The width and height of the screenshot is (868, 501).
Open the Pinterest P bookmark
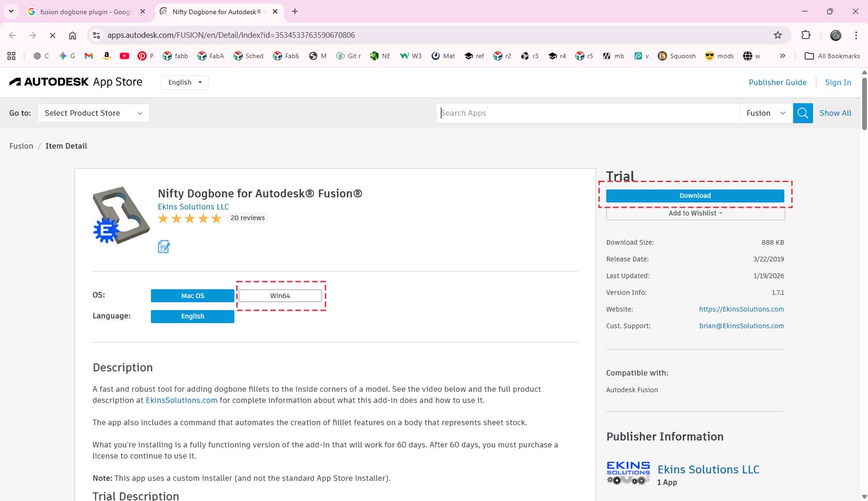tap(145, 56)
